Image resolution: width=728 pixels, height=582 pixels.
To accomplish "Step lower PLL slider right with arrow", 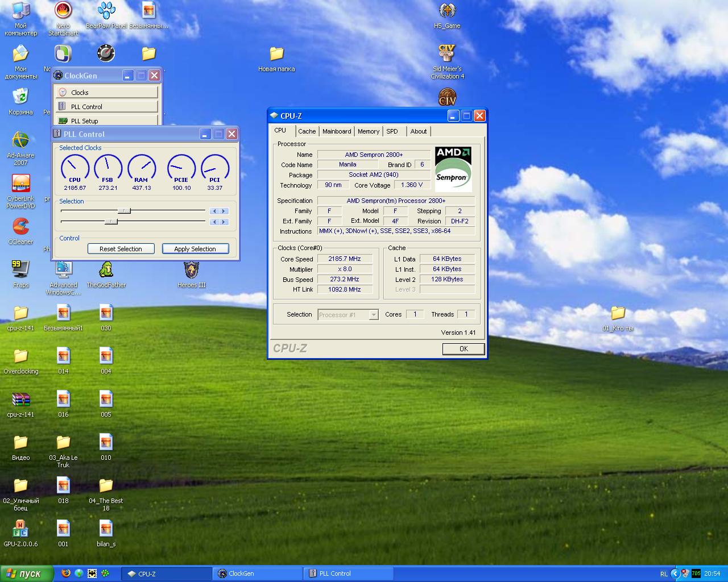I will click(x=224, y=222).
